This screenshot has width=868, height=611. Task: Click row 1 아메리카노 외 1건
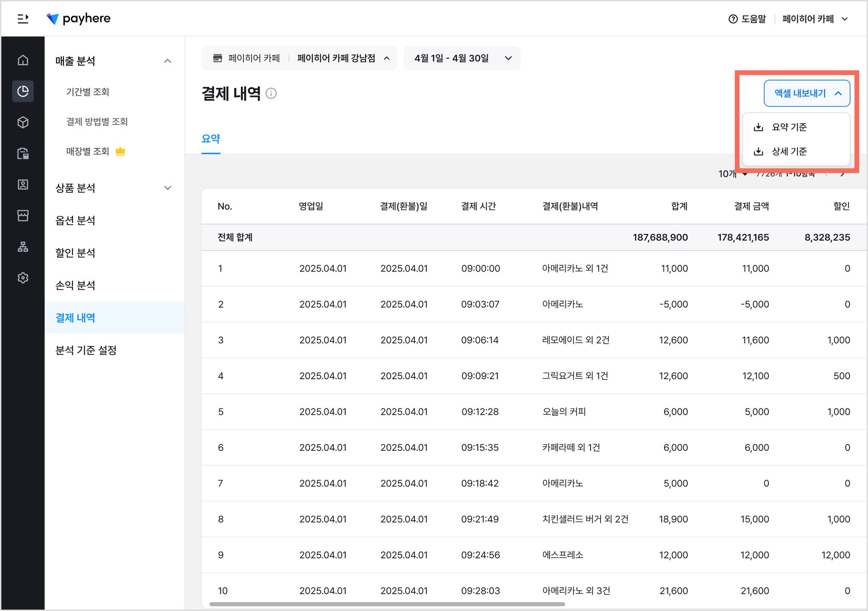point(575,269)
